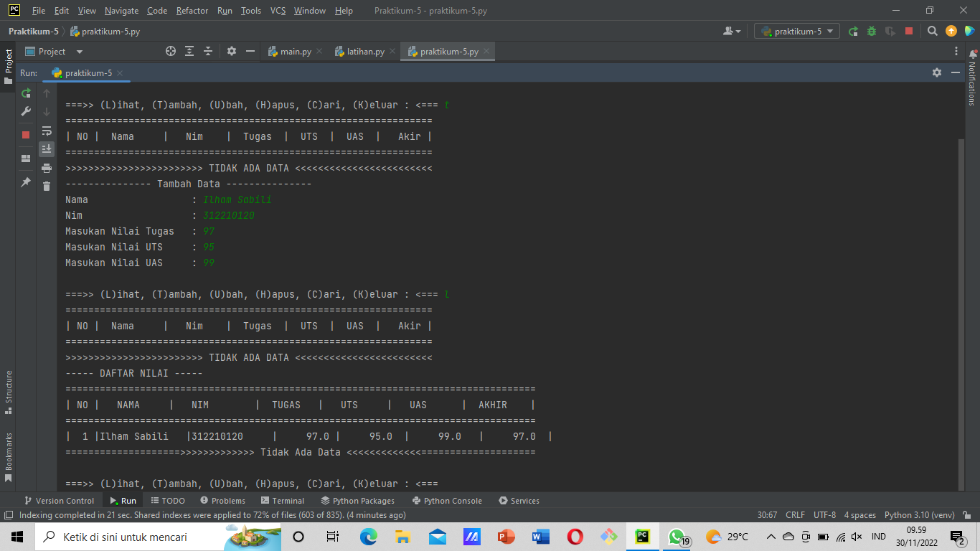Toggle soft-wrap in the console
The image size is (980, 551).
click(47, 131)
